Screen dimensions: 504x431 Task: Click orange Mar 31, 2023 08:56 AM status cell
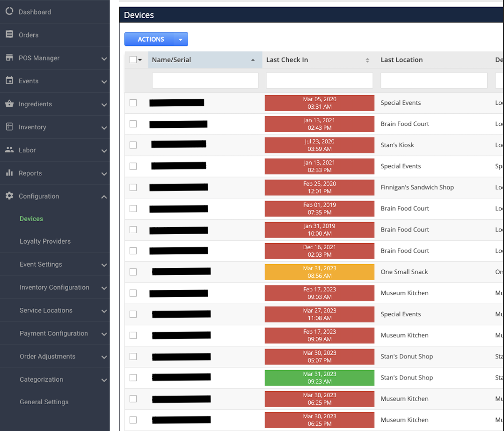320,272
